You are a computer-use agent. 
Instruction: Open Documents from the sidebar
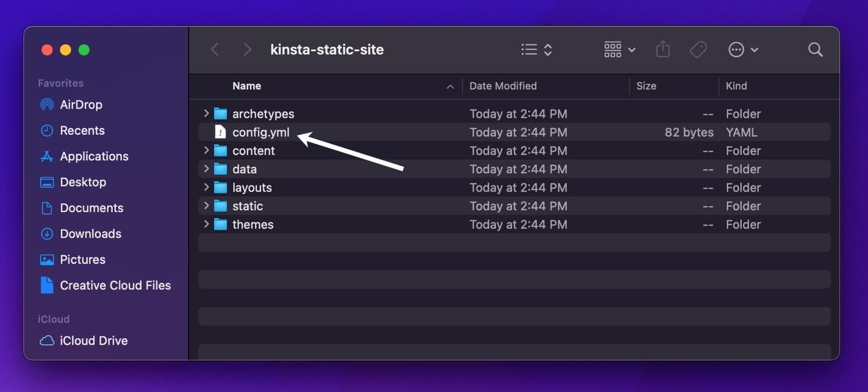click(x=91, y=208)
